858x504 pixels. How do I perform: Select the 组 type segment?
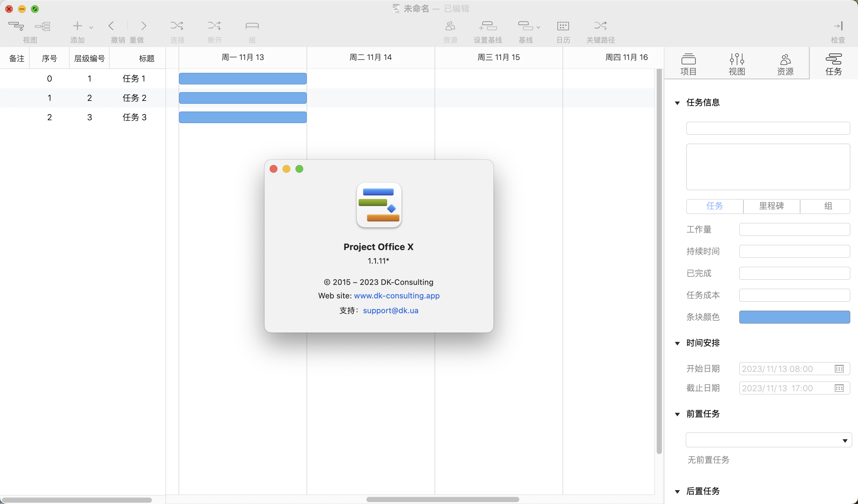(x=825, y=206)
